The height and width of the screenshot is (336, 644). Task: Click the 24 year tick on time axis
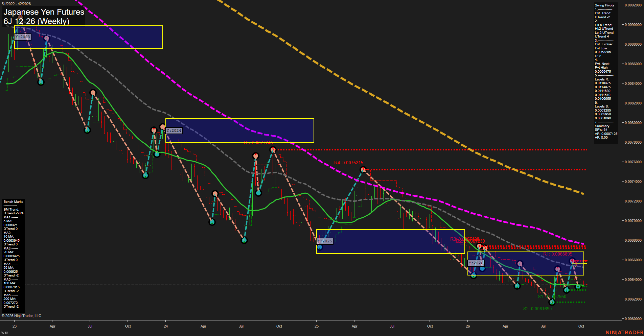[166, 326]
